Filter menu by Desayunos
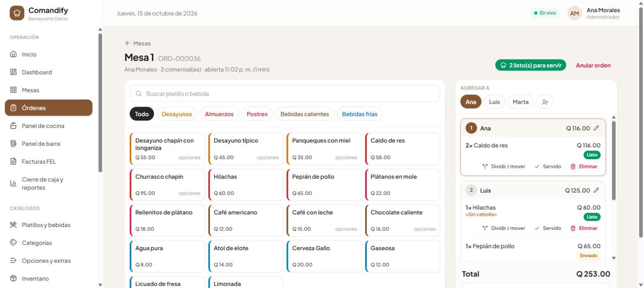 (177, 114)
